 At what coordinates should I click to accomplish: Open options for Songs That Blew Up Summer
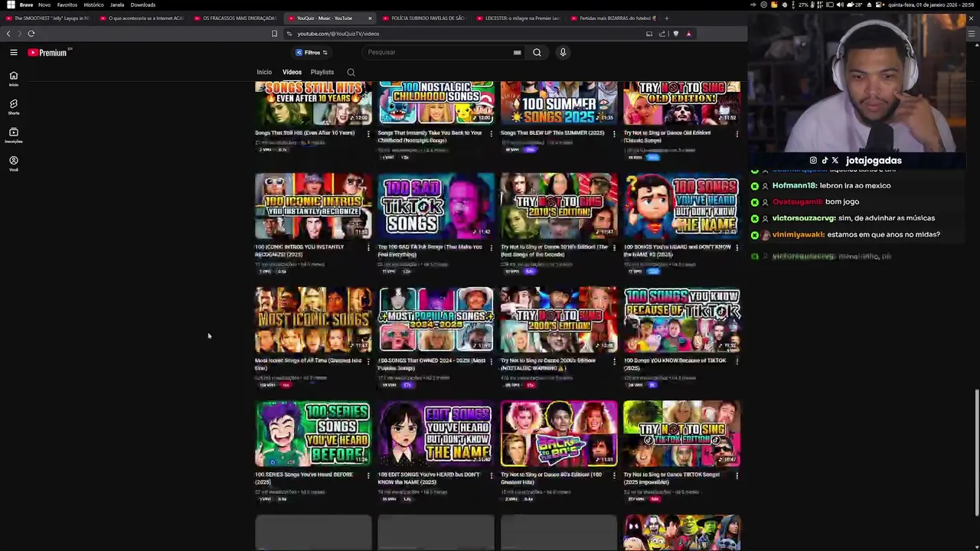[x=614, y=134]
